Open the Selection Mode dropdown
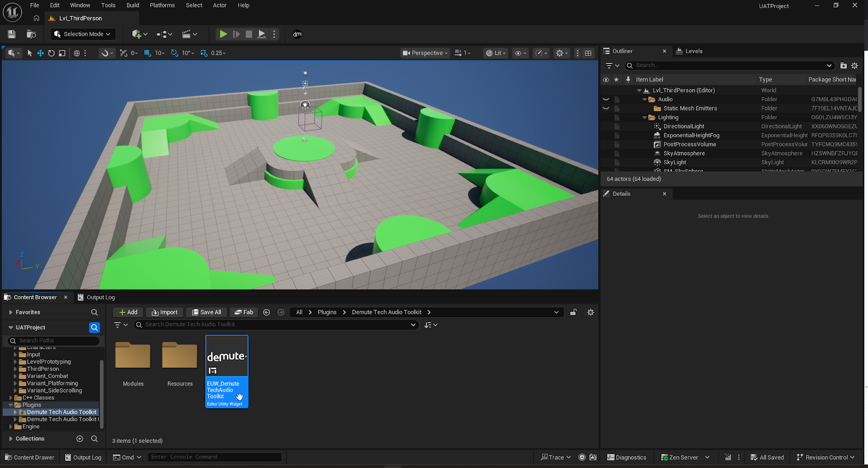Viewport: 868px width, 468px height. pyautogui.click(x=83, y=34)
